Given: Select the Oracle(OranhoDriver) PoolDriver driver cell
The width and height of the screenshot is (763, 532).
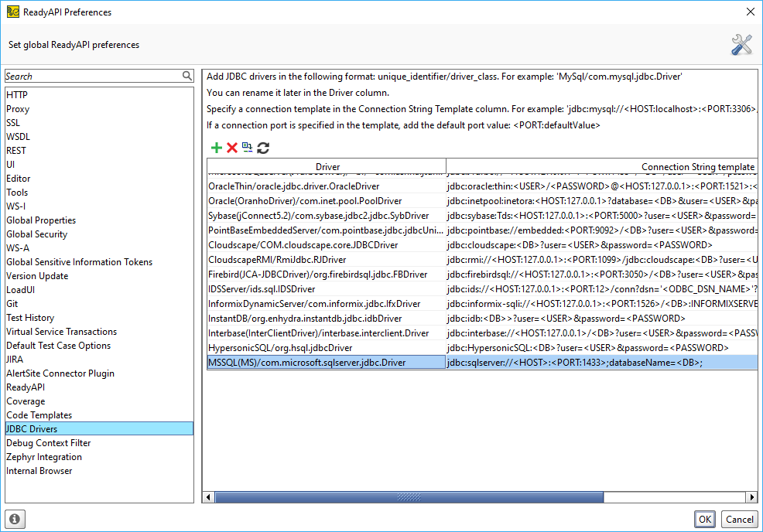Looking at the screenshot, I should pyautogui.click(x=327, y=201).
